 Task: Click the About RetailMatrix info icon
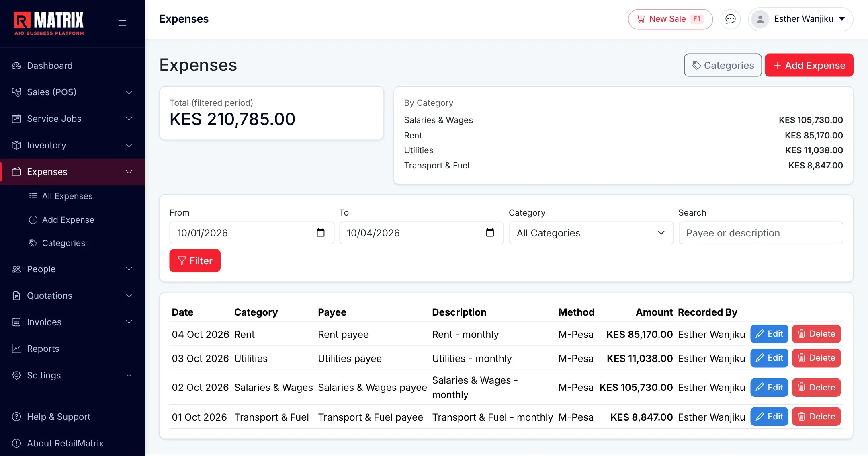click(x=16, y=443)
